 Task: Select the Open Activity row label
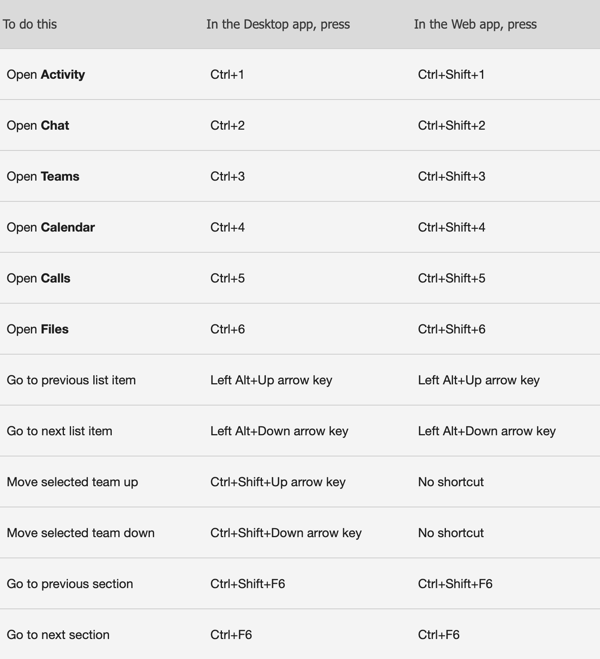46,75
